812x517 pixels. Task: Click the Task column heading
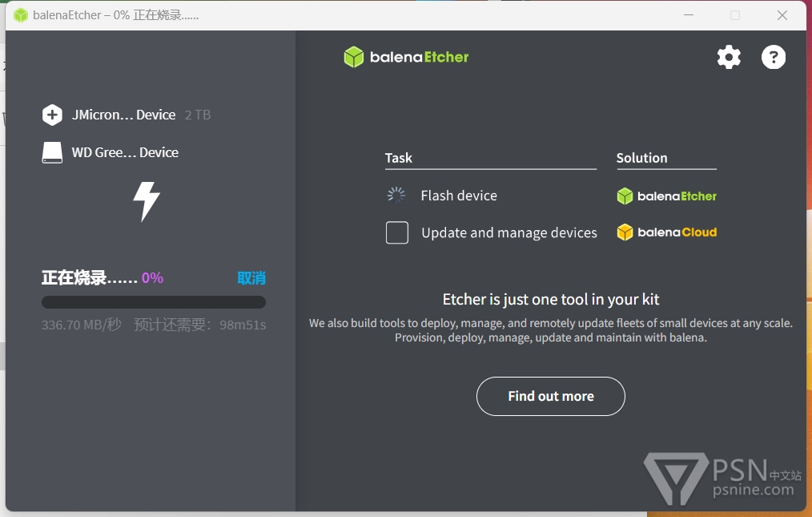[398, 158]
